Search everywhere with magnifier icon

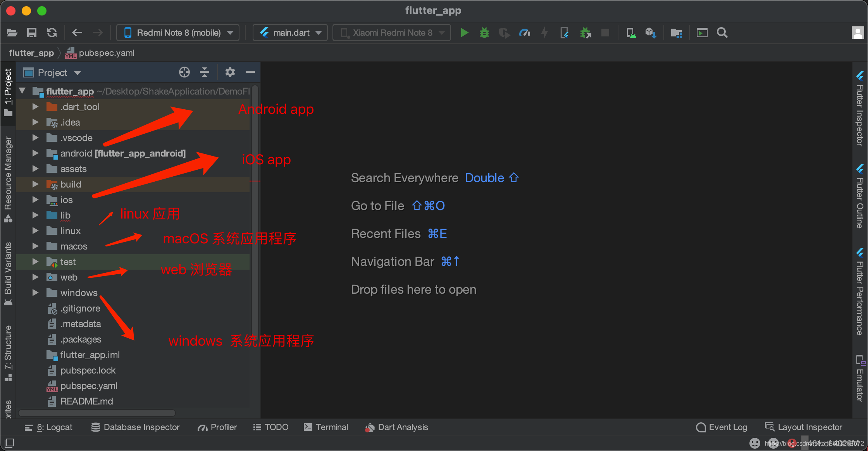coord(722,33)
